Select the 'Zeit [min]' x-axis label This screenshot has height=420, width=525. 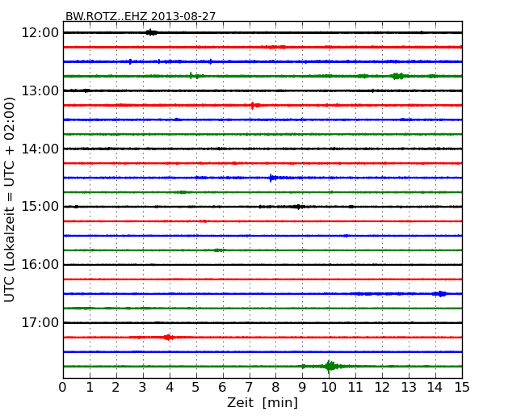(x=262, y=403)
